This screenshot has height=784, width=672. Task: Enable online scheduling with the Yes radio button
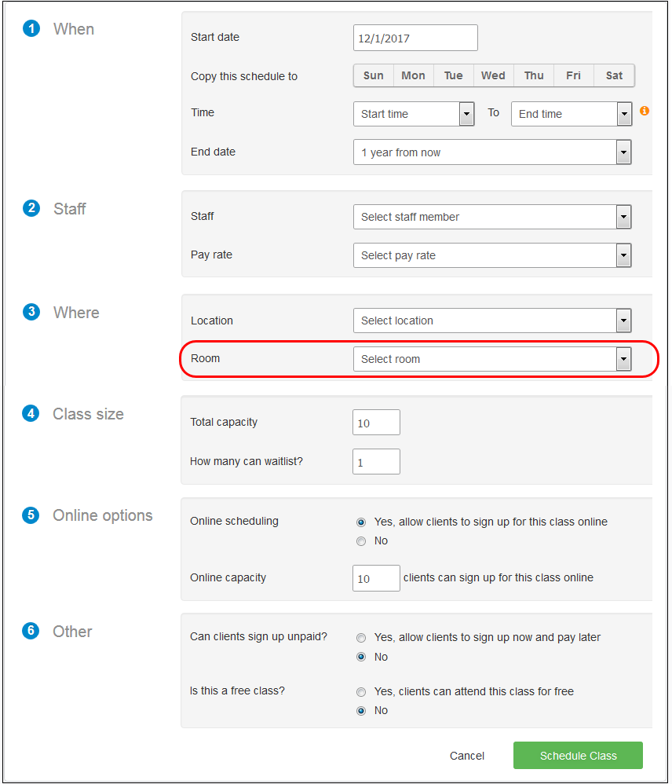[361, 522]
